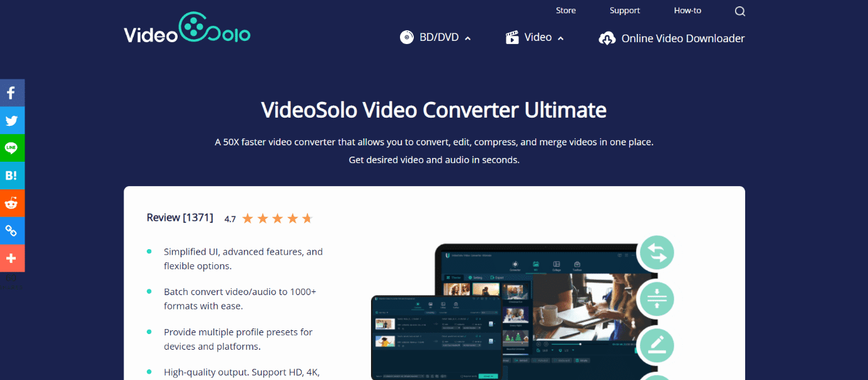Share using the LINE icon
The width and height of the screenshot is (868, 380).
(12, 148)
